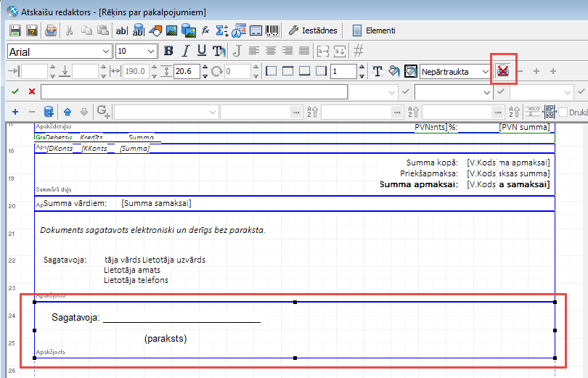588x378 pixels.
Task: Click the fill color bucket icon
Action: pyautogui.click(x=394, y=71)
